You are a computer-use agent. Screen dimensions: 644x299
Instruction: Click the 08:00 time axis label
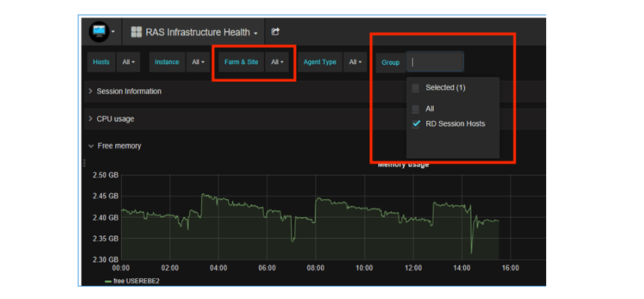coord(316,268)
